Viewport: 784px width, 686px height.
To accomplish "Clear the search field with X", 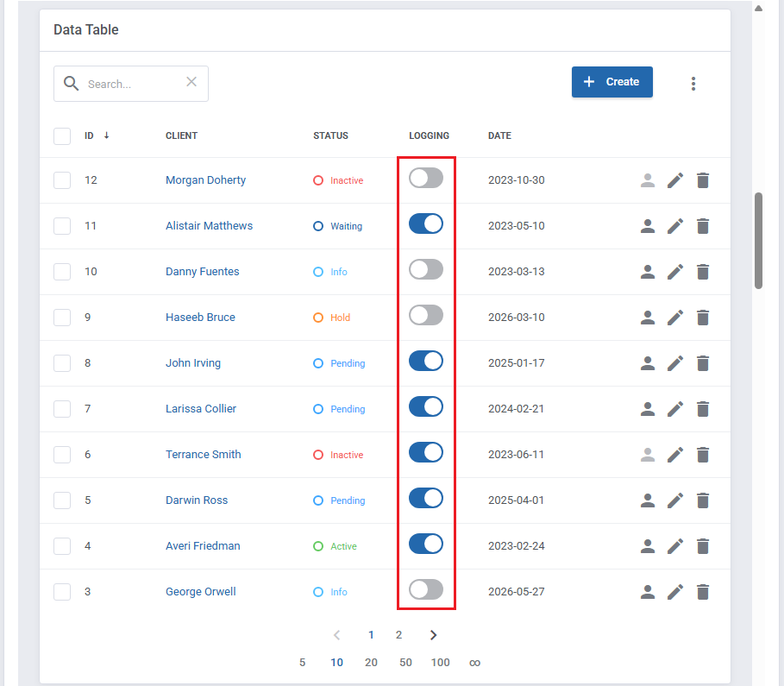I will [x=191, y=82].
